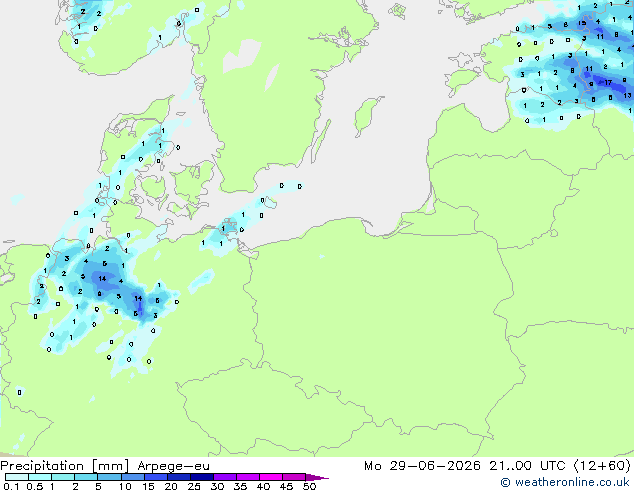Image resolution: width=634 pixels, height=490 pixels.
Task: Click the '0.1' legend scale label
Action: pyautogui.click(x=11, y=486)
